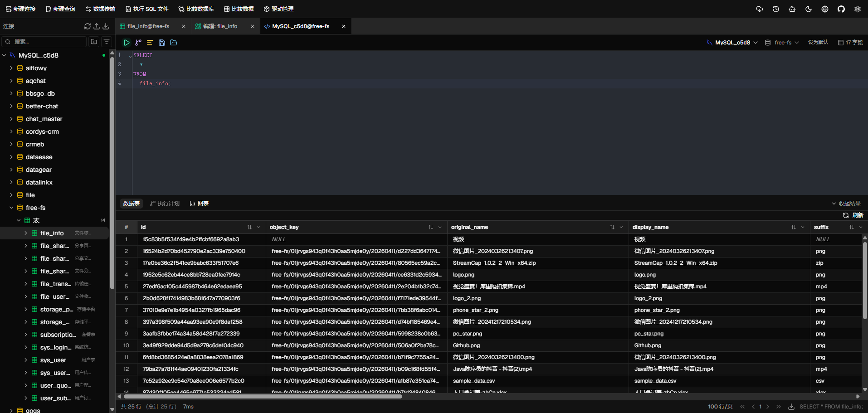Viewport: 868px width, 413px height.
Task: Click the purple branch icon in the editor toolbar
Action: pyautogui.click(x=138, y=43)
